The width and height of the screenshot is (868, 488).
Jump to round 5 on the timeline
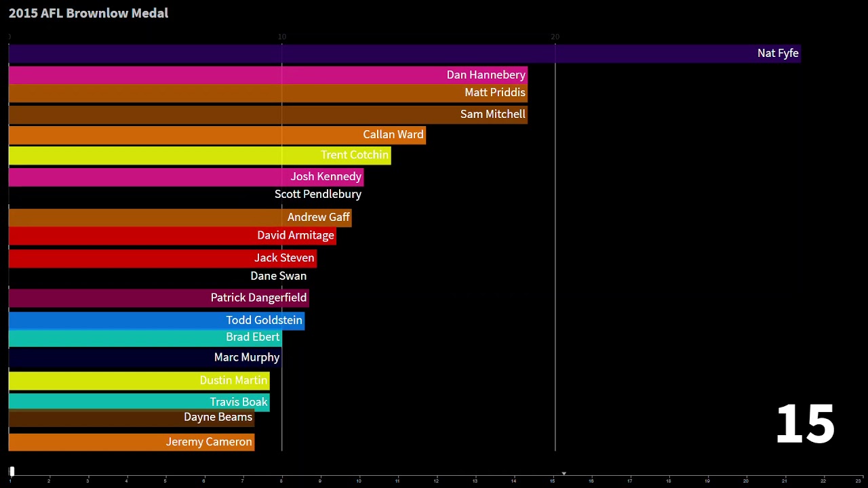click(165, 481)
